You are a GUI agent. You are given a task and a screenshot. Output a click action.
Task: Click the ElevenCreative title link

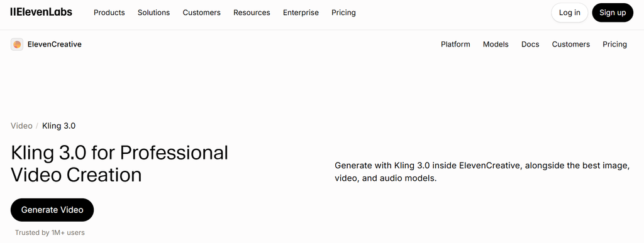coord(55,44)
